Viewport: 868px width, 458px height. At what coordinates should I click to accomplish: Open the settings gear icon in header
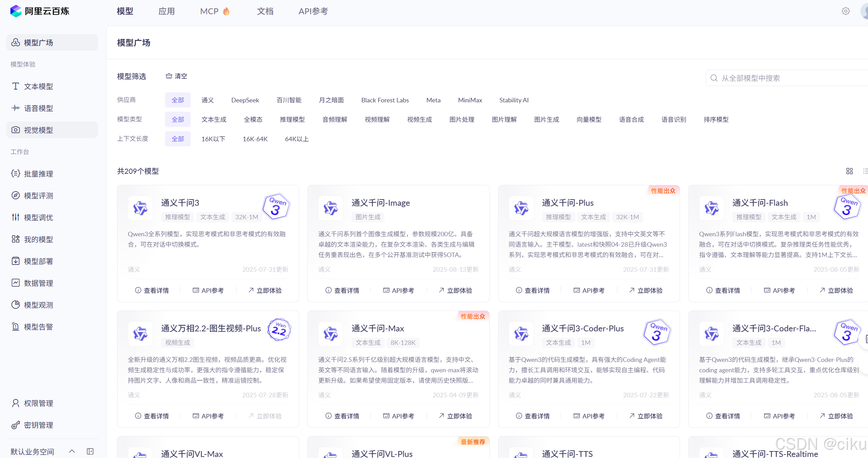(x=845, y=11)
